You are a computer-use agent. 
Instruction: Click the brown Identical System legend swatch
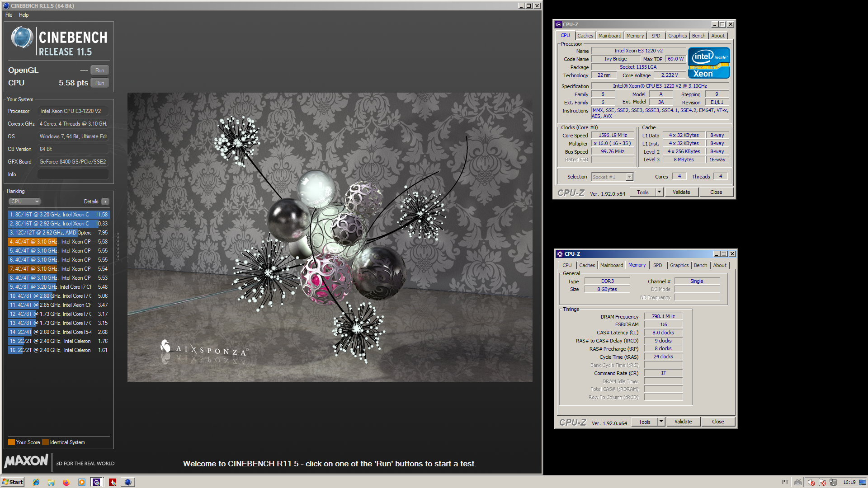click(x=45, y=442)
